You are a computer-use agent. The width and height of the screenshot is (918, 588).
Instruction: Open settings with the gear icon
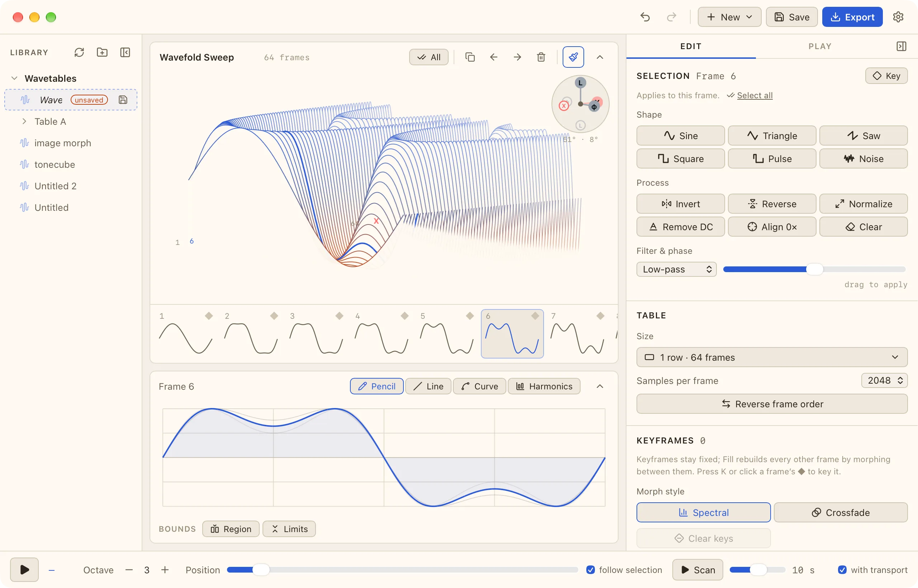pos(898,17)
